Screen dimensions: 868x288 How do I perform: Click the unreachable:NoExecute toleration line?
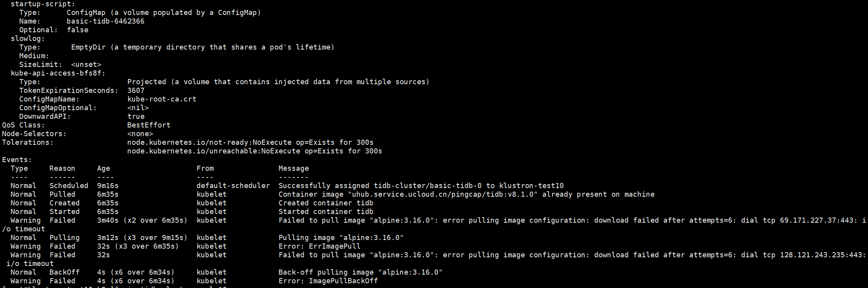[254, 151]
